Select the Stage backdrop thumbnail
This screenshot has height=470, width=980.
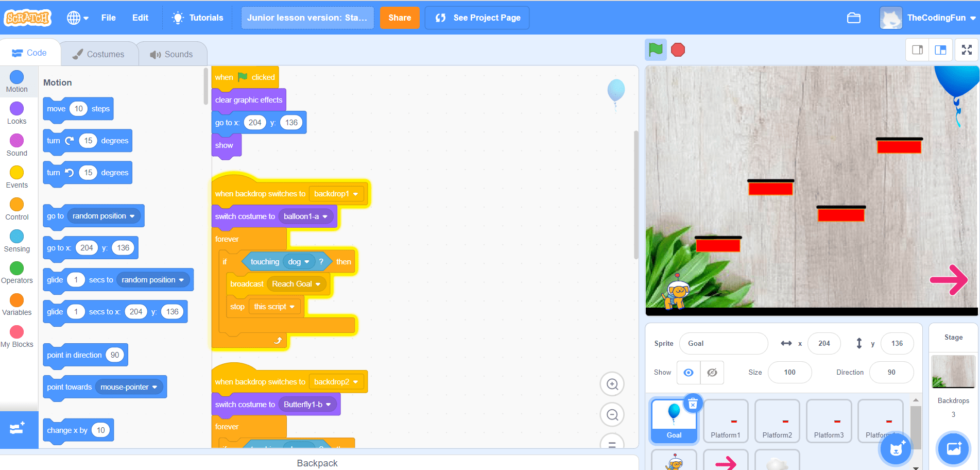click(x=953, y=372)
